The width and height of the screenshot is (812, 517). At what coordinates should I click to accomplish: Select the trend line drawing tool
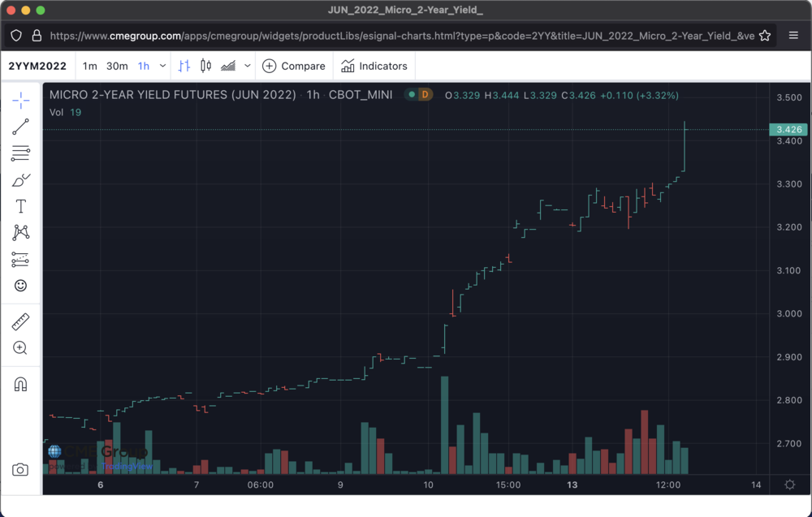21,127
